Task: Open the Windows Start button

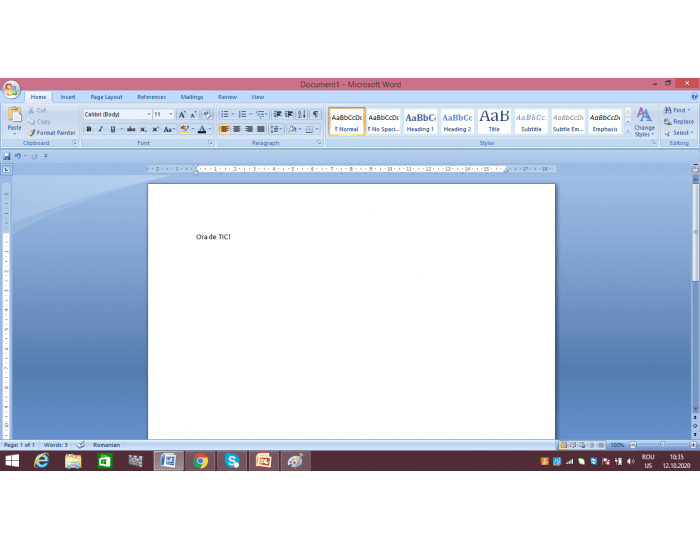Action: coord(12,461)
